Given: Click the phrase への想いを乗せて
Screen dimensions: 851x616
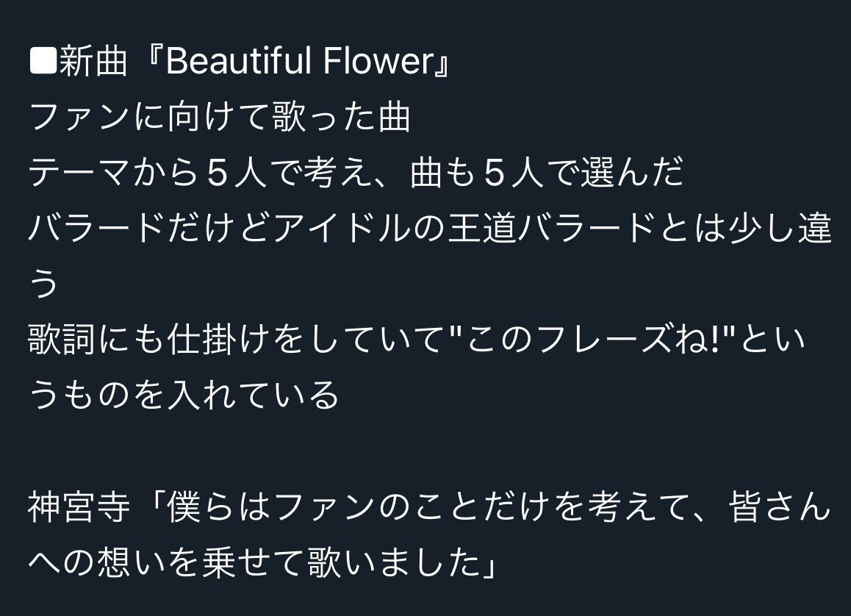Looking at the screenshot, I should pos(167,562).
